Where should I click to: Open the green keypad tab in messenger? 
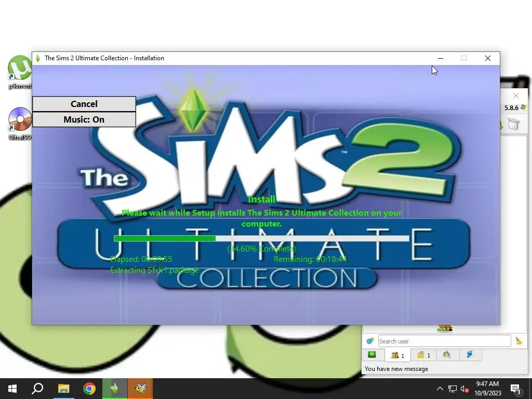tap(372, 355)
